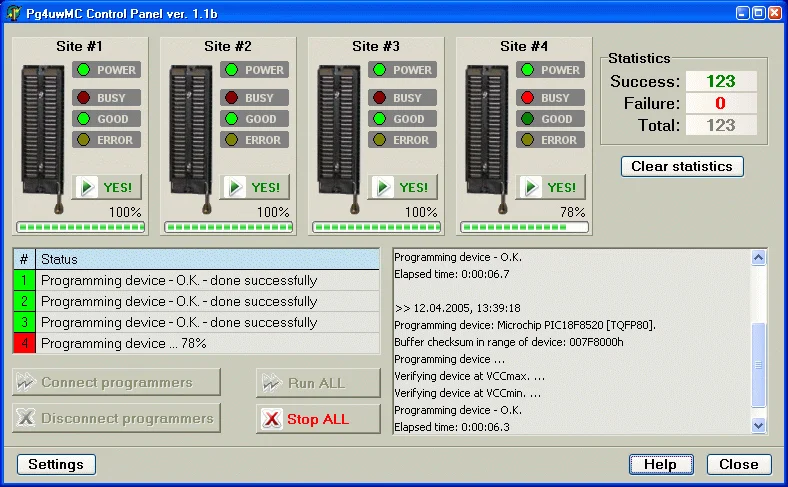
Task: Start programming with Site #3 YES! button
Action: click(403, 187)
